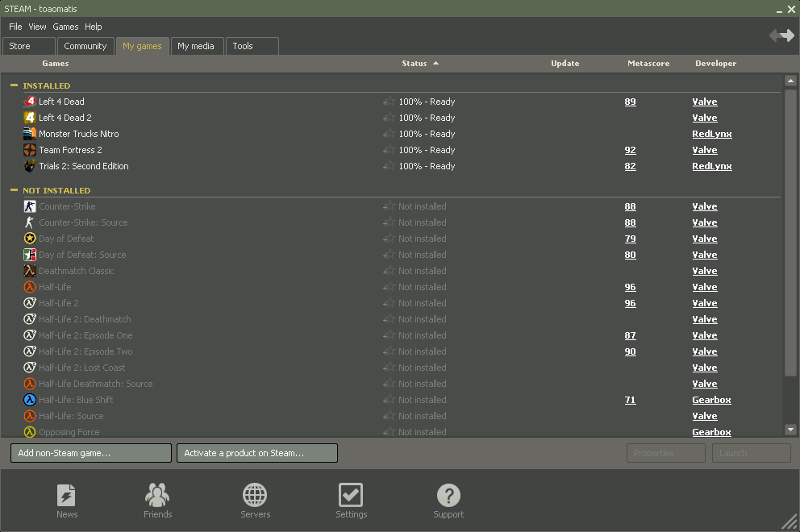Toggle favorite star for Trials 2: Second Edition
Screen dimensions: 800x532
coord(389,166)
